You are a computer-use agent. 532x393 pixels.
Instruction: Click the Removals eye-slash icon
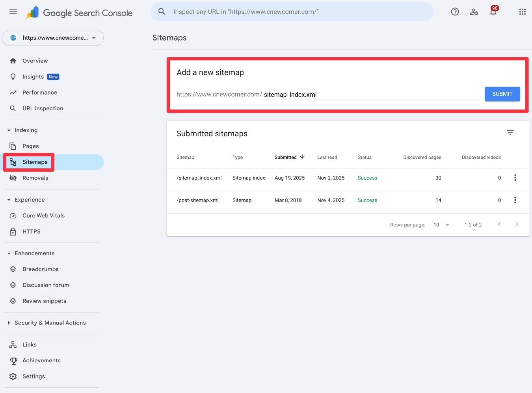pos(13,178)
